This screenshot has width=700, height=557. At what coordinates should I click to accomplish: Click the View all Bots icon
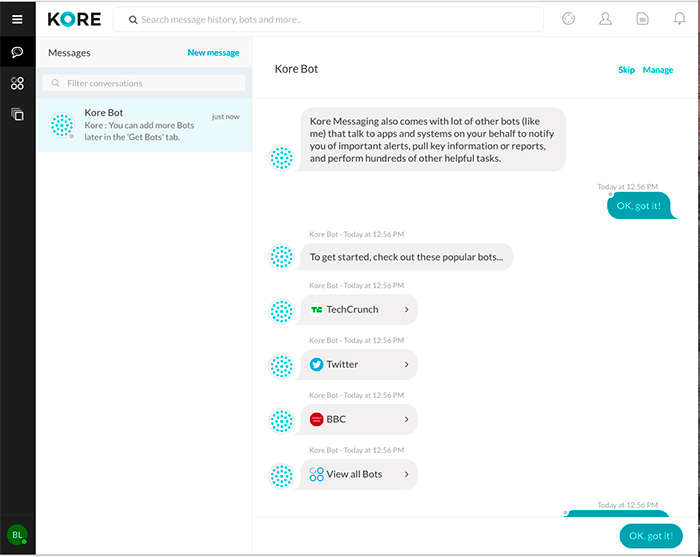(x=317, y=474)
